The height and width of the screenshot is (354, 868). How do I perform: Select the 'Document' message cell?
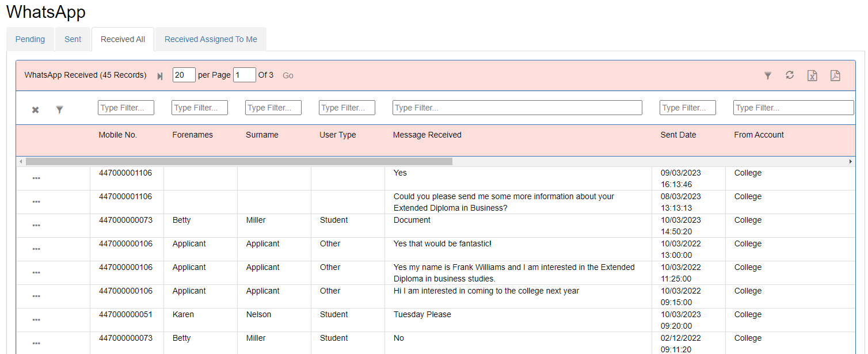point(412,220)
